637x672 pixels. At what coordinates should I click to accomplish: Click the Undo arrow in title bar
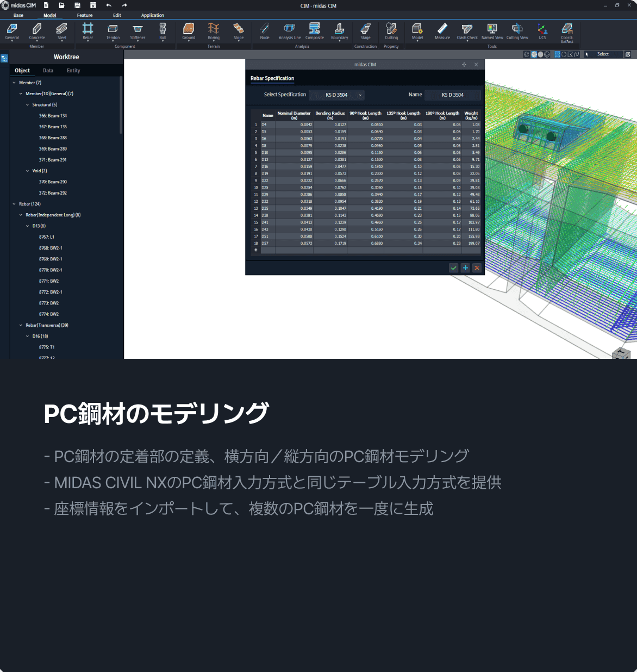click(x=109, y=5)
